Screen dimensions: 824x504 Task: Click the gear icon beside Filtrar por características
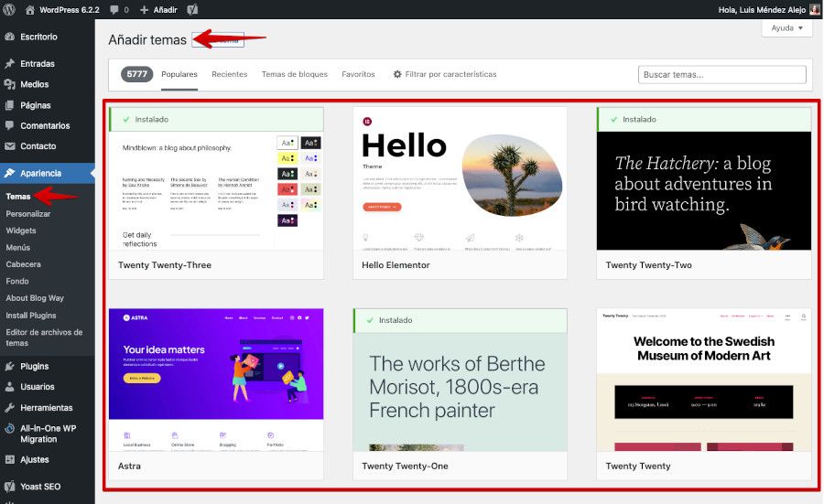[x=397, y=75]
